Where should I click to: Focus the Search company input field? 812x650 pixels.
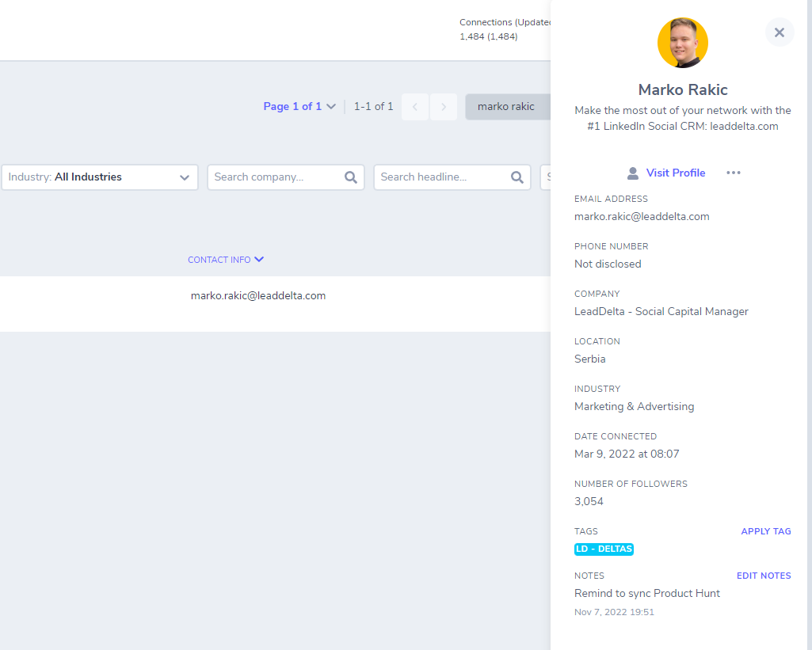[x=286, y=177]
